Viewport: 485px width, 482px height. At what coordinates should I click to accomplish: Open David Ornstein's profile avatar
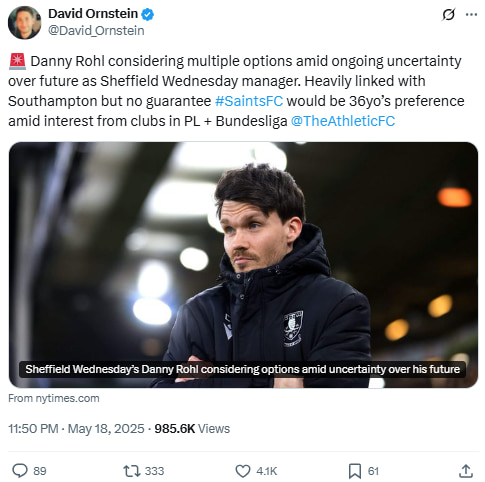click(25, 23)
